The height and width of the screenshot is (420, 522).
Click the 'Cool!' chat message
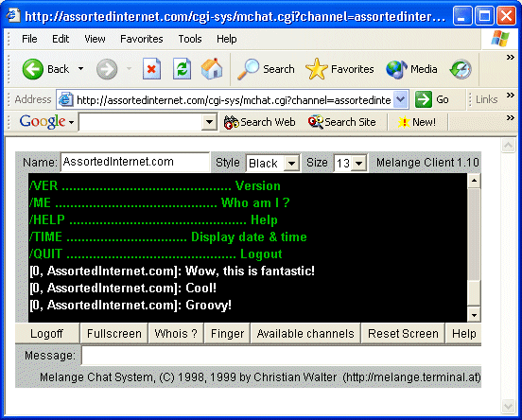(123, 289)
